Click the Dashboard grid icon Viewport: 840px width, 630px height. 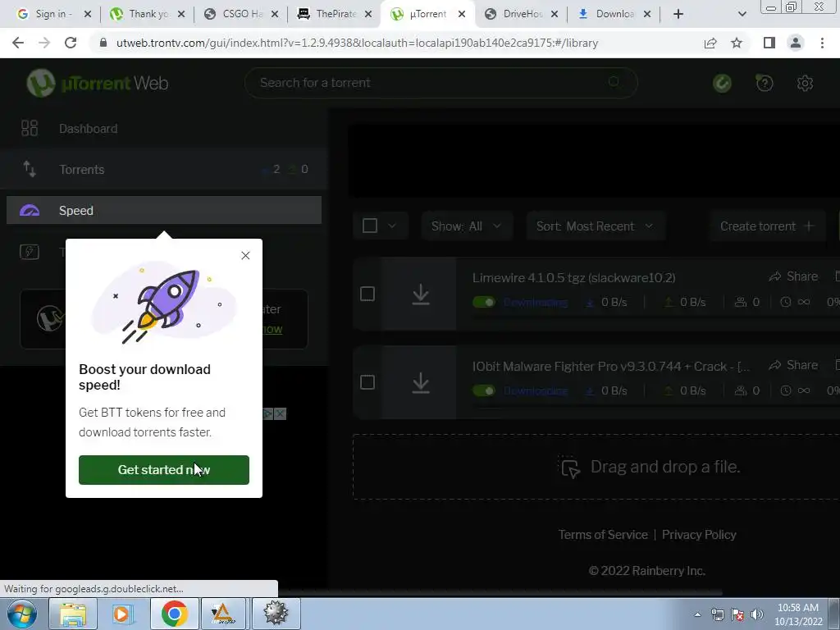point(30,128)
